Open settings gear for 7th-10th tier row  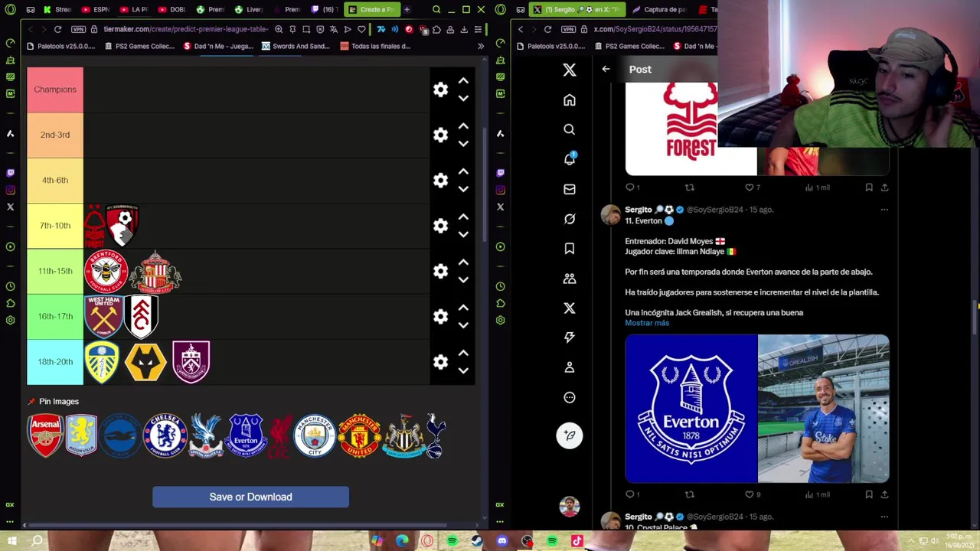coord(440,226)
